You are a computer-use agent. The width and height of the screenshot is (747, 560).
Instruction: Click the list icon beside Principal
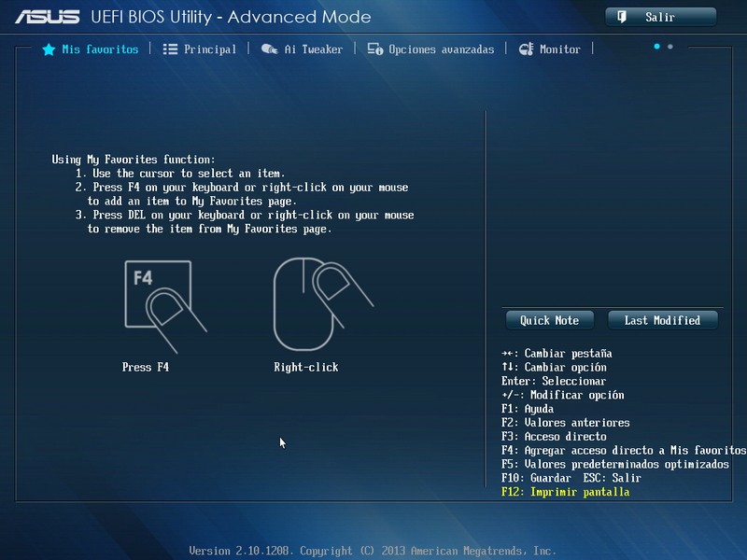(x=170, y=49)
